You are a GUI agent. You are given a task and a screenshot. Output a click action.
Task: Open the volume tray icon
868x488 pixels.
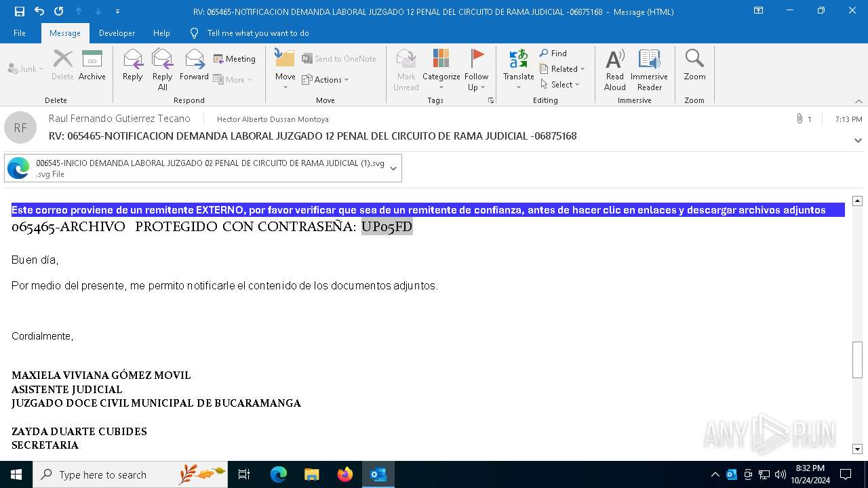pos(781,474)
